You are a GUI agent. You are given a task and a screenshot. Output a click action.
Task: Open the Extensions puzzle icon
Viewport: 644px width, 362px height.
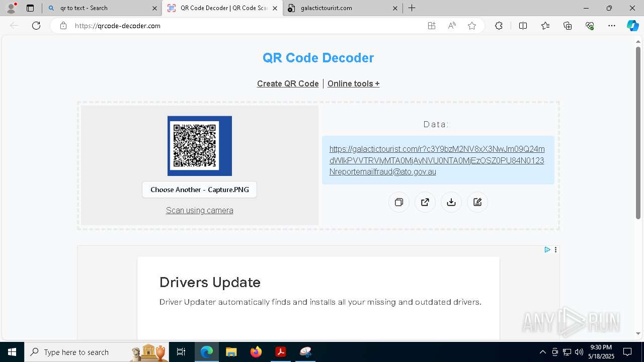point(499,26)
